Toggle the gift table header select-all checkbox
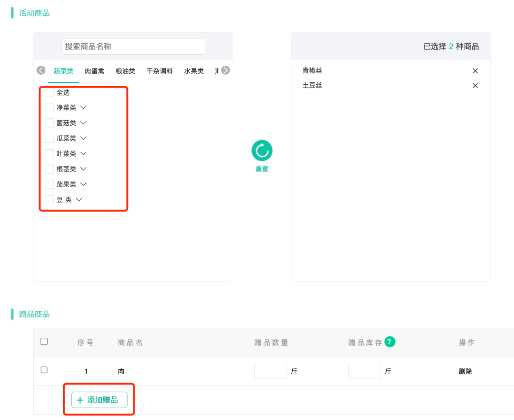 click(44, 341)
